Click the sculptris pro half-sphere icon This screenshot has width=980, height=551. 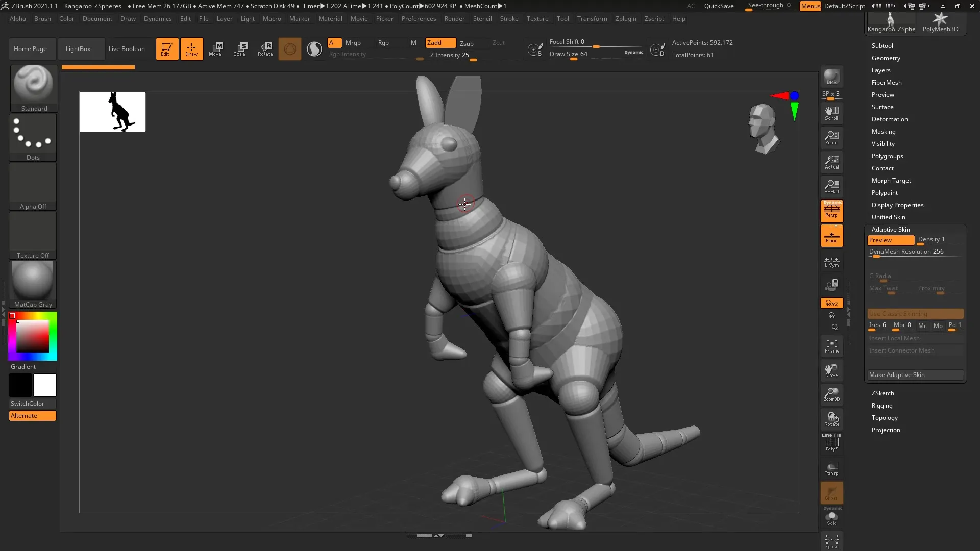pyautogui.click(x=314, y=49)
